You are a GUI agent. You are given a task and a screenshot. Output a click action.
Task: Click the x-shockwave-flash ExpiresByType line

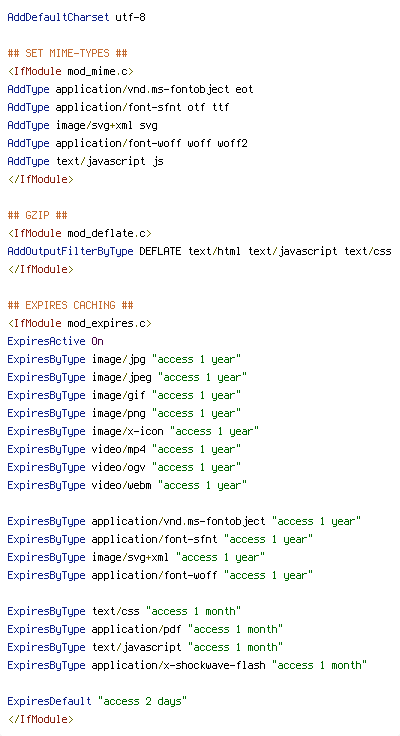tap(187, 665)
